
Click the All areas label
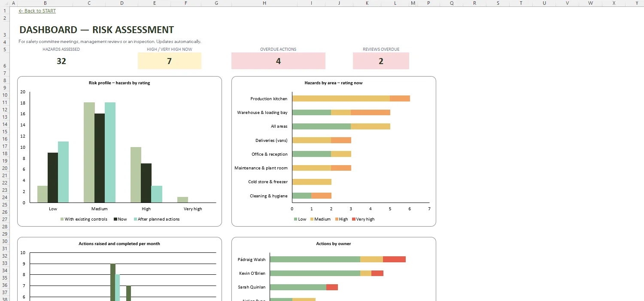[279, 126]
